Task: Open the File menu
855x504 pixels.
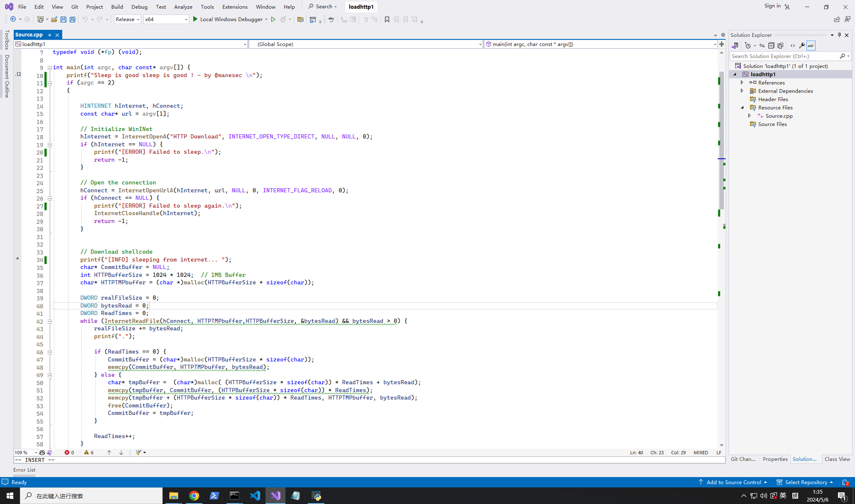Action: click(x=22, y=7)
